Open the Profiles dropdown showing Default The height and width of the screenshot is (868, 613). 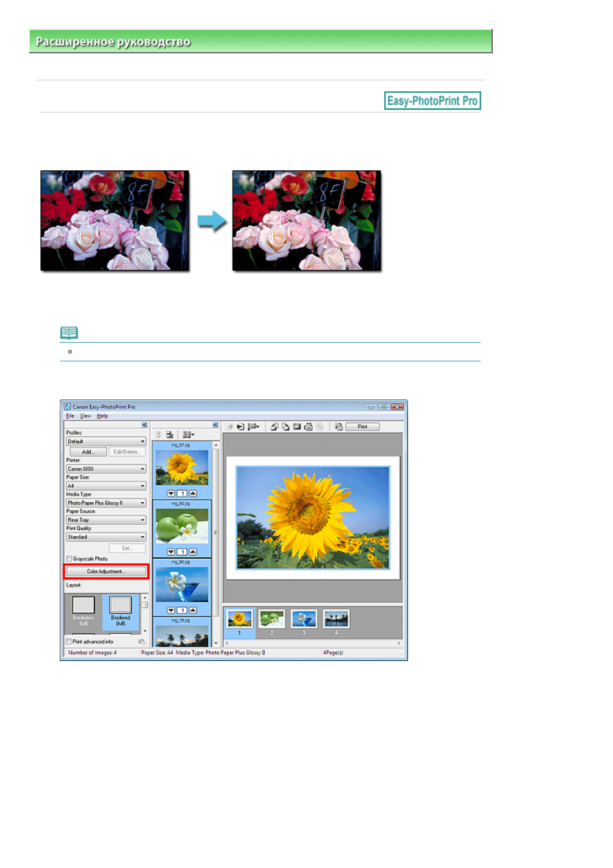pos(106,442)
